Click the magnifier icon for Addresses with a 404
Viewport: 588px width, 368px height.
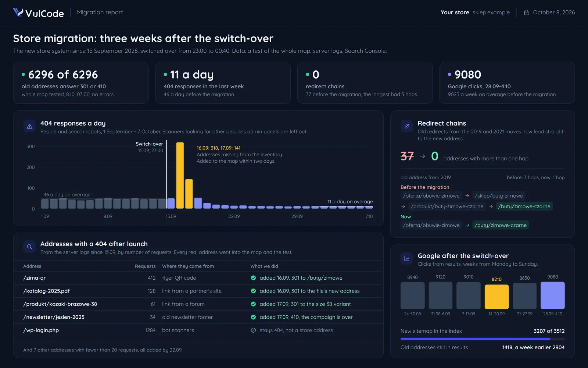pos(30,247)
